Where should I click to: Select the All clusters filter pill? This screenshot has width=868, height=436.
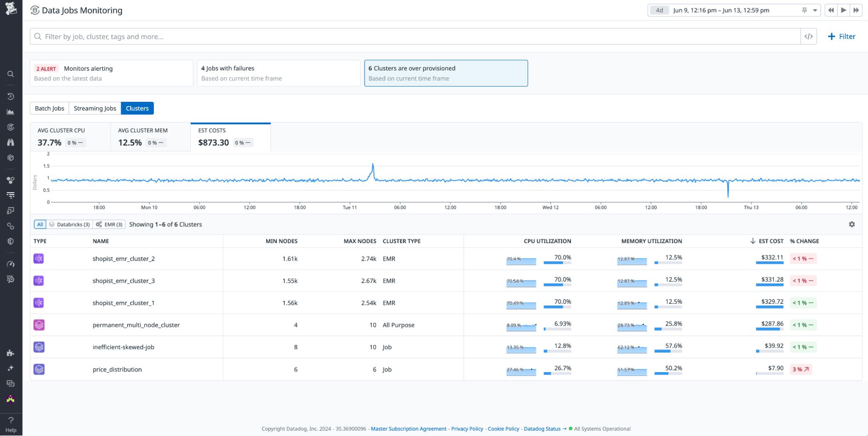tap(40, 224)
